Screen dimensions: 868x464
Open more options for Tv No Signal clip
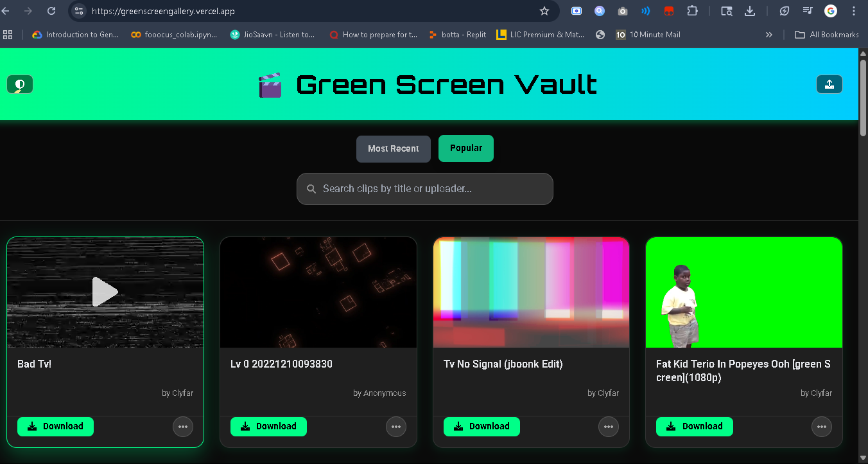pyautogui.click(x=608, y=426)
